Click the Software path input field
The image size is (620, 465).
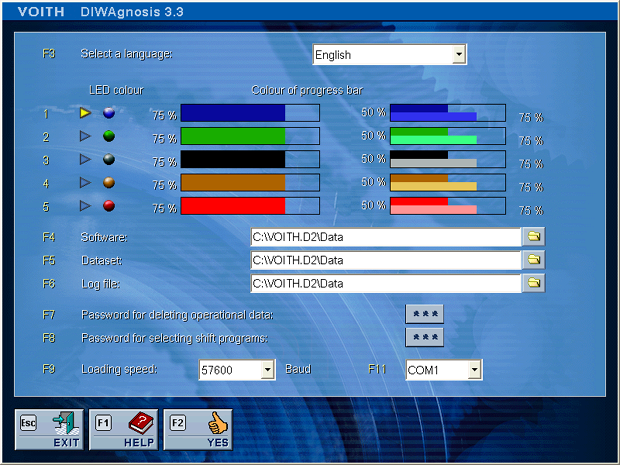click(x=386, y=237)
